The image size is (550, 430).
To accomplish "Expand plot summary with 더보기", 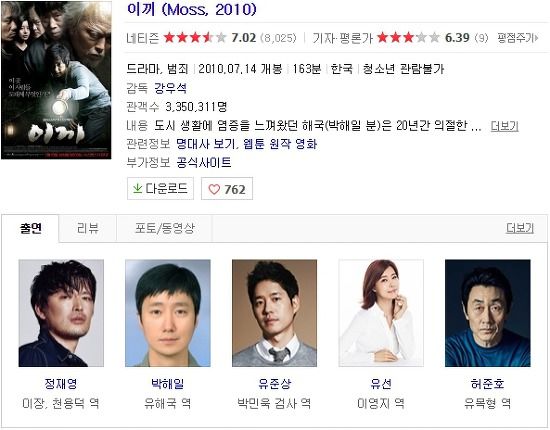I will tap(504, 126).
